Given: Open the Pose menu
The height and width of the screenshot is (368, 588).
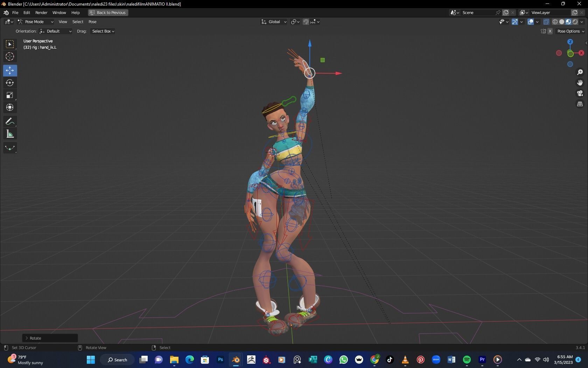Looking at the screenshot, I should [x=92, y=22].
